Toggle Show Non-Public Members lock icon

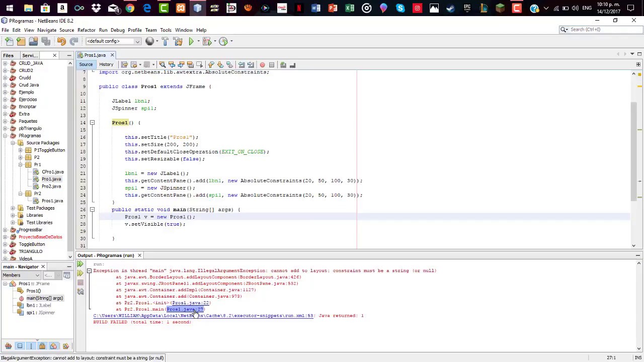click(42, 346)
